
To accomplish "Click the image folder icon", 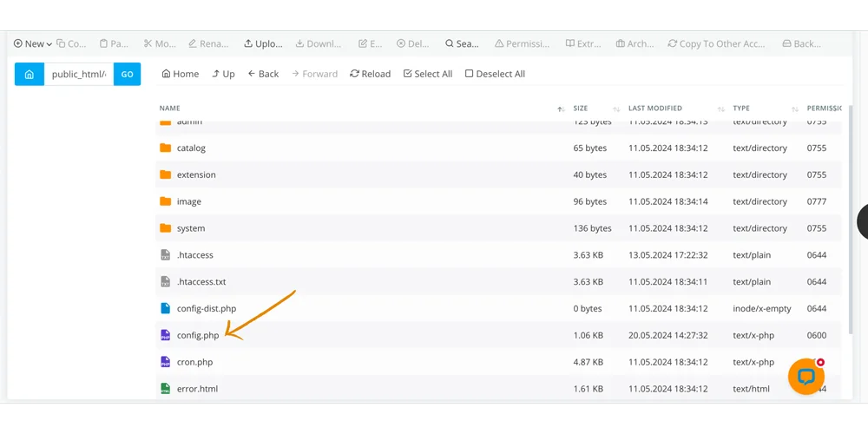I will coord(165,201).
